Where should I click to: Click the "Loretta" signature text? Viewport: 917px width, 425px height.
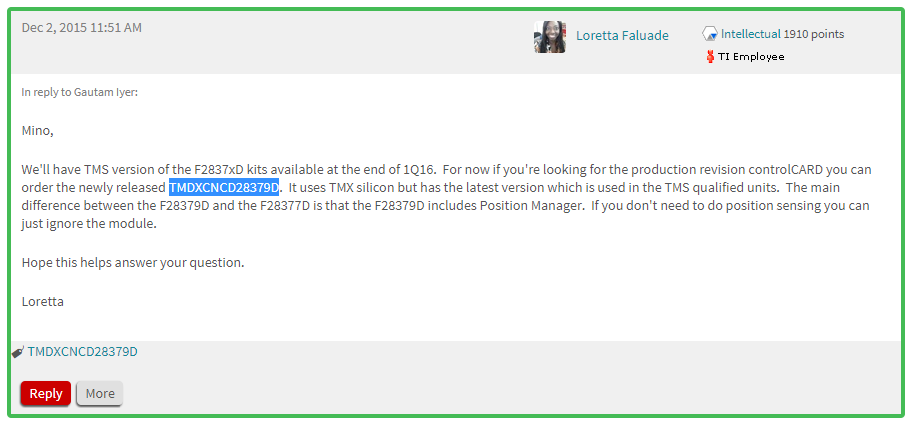pos(43,300)
